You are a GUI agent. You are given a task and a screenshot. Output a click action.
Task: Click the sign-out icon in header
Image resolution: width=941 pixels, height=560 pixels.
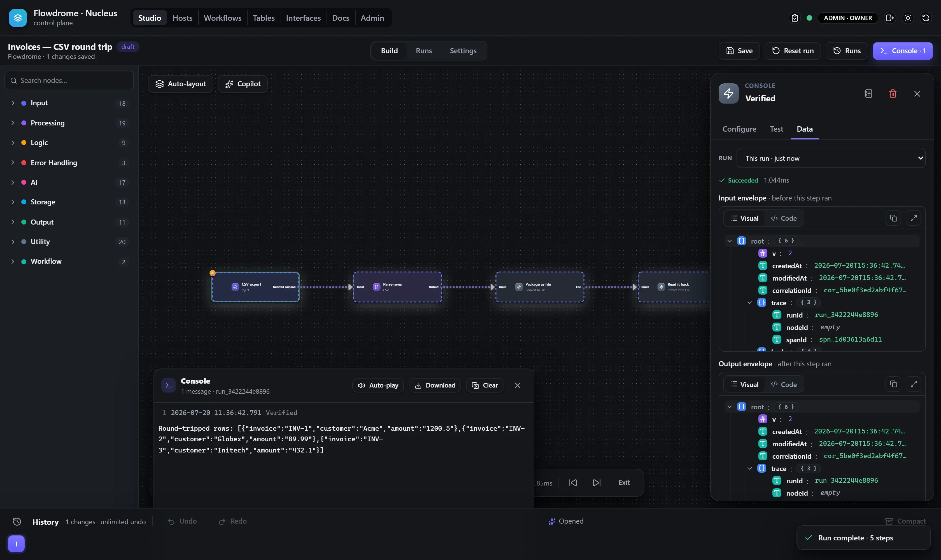pyautogui.click(x=890, y=18)
